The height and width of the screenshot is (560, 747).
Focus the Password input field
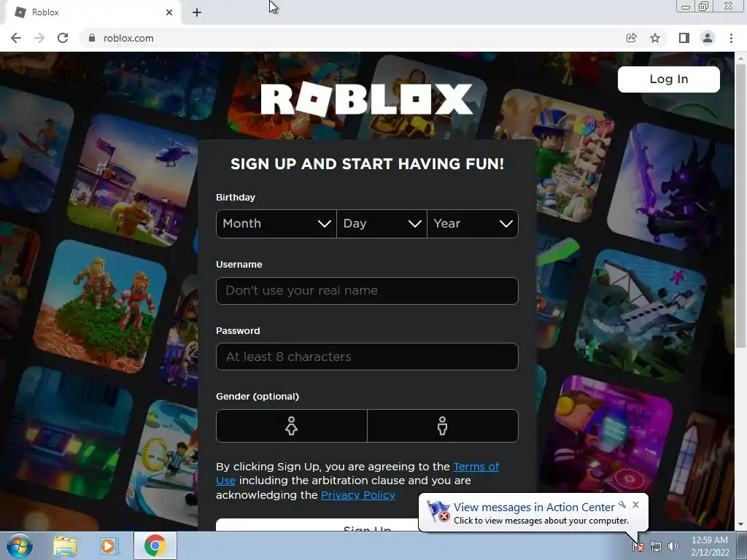(367, 357)
